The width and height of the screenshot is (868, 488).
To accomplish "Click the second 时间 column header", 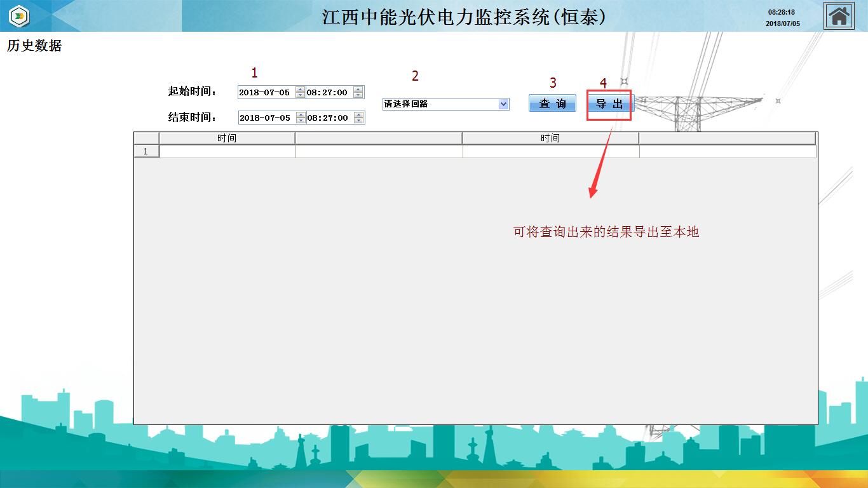I will coord(550,139).
